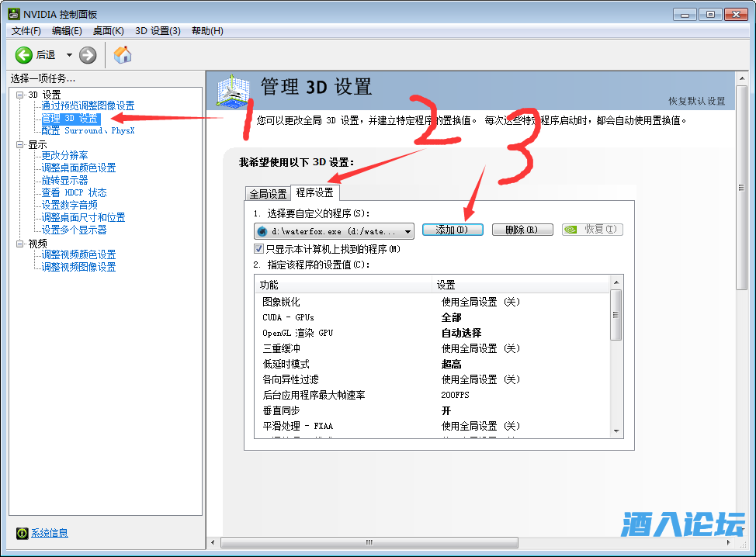Click the Waterfox icon in program dropdown
The width and height of the screenshot is (756, 557).
pos(263,232)
